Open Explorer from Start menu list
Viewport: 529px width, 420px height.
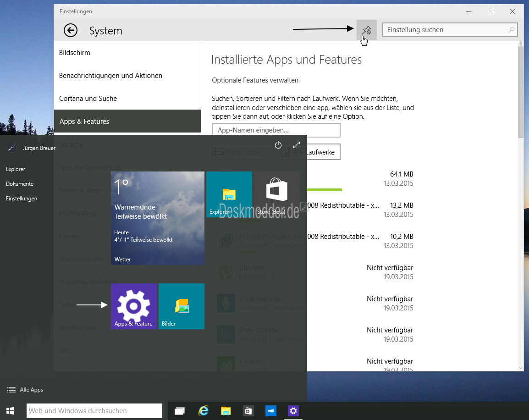click(x=16, y=169)
